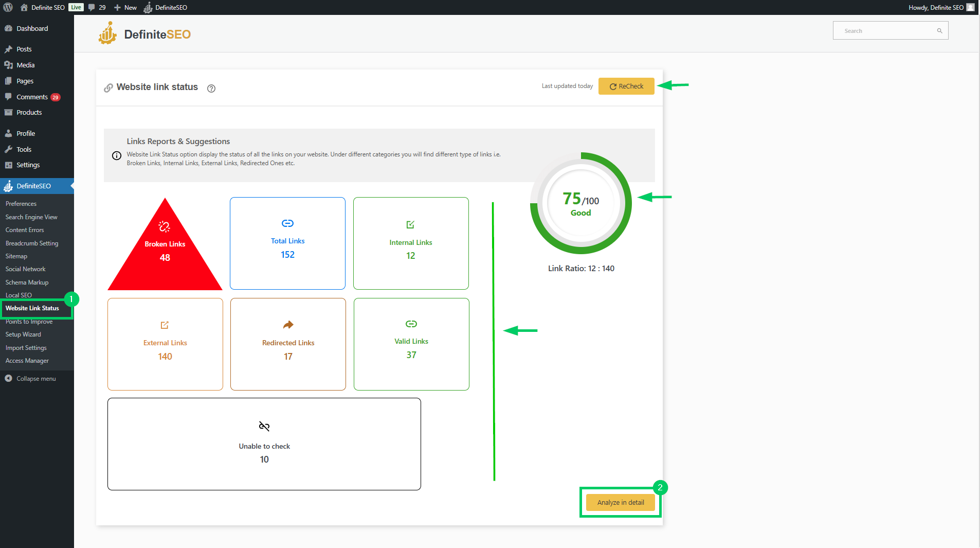Open Social Network submenu item

(x=26, y=269)
